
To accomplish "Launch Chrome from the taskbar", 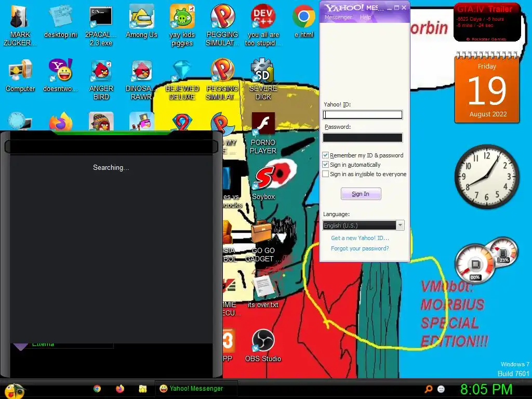I will click(x=97, y=389).
